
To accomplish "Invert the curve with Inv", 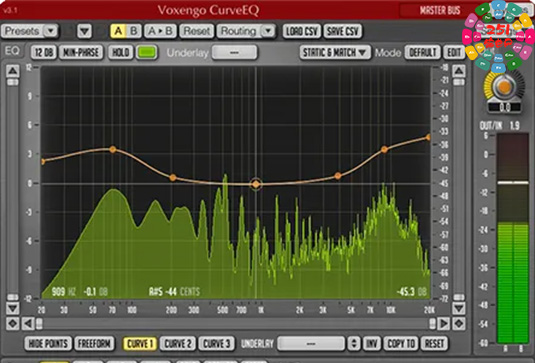I will tap(372, 344).
